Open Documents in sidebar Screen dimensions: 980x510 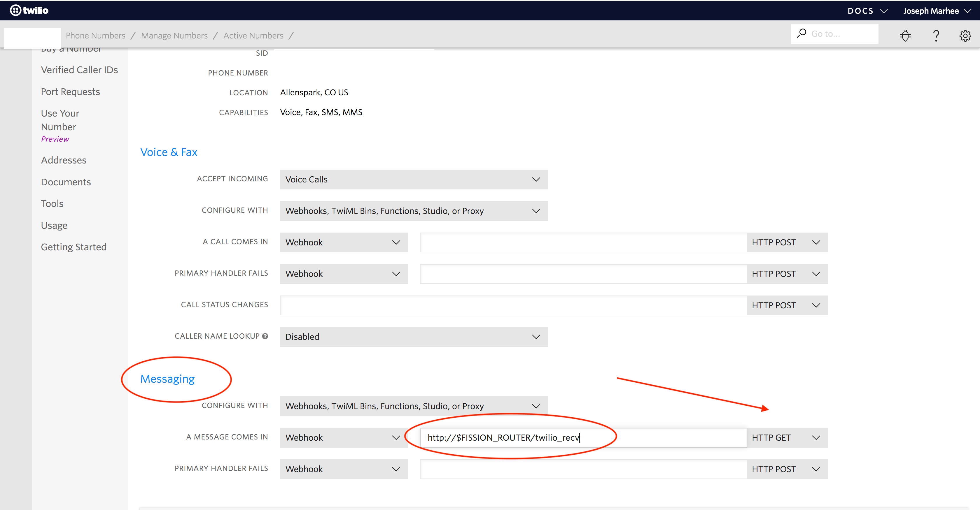coord(66,182)
